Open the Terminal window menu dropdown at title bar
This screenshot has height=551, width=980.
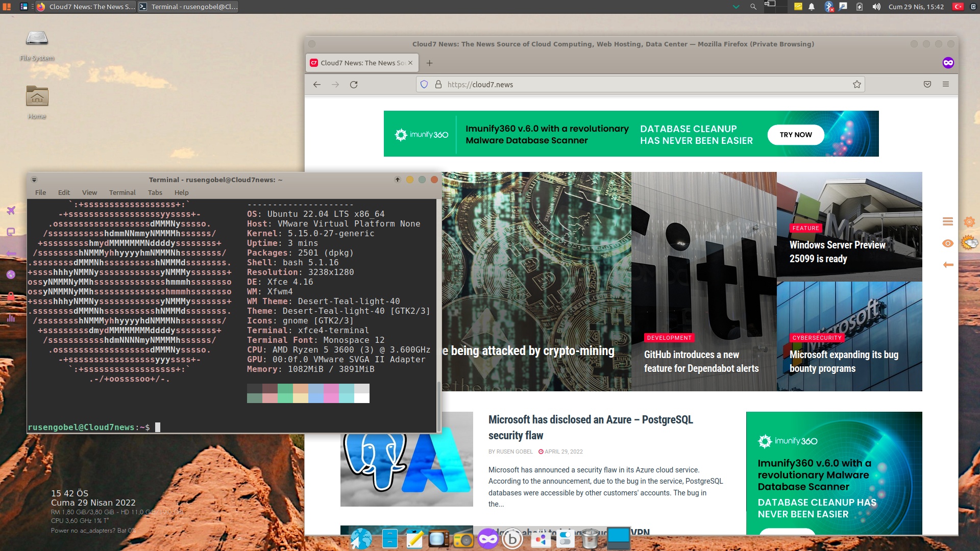click(34, 180)
